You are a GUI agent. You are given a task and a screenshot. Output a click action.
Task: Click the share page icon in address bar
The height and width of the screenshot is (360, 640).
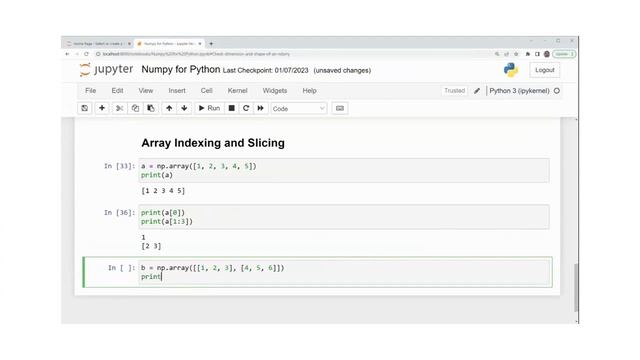point(507,54)
